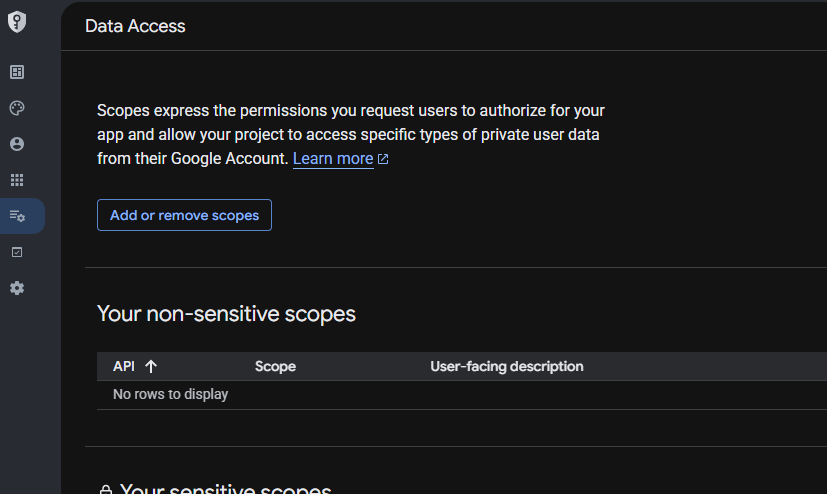The width and height of the screenshot is (827, 494).
Task: Click the Scope column header
Action: point(275,366)
